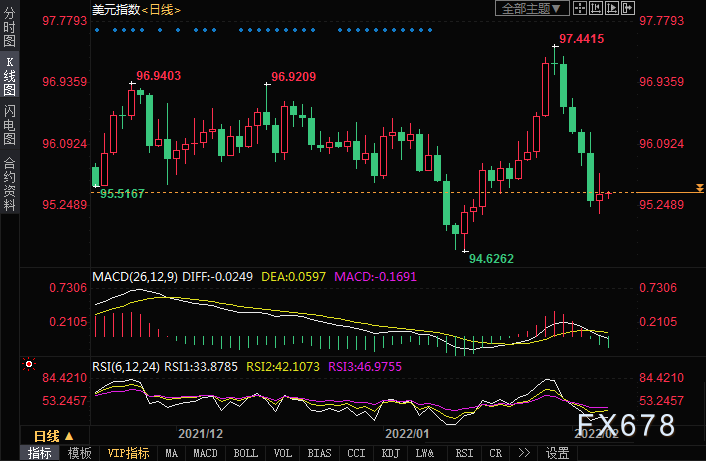Switch to the 分时图 intraday view
This screenshot has height=461, width=706.
click(9, 27)
